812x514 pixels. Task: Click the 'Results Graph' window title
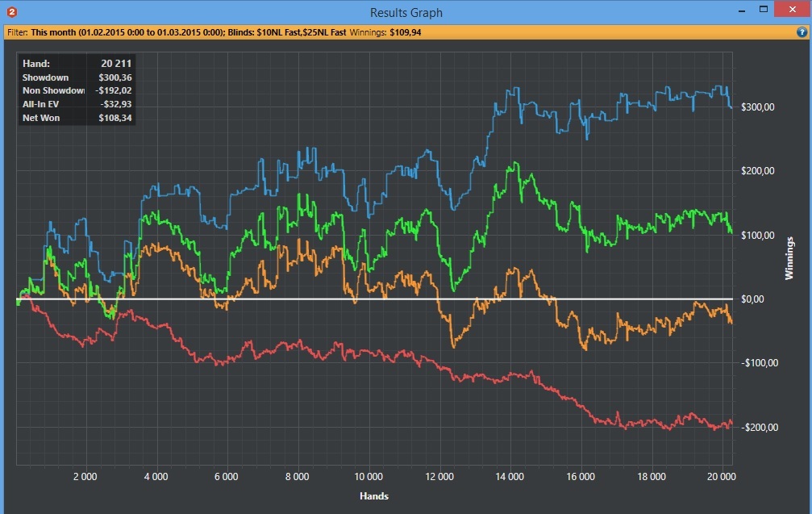coord(406,12)
